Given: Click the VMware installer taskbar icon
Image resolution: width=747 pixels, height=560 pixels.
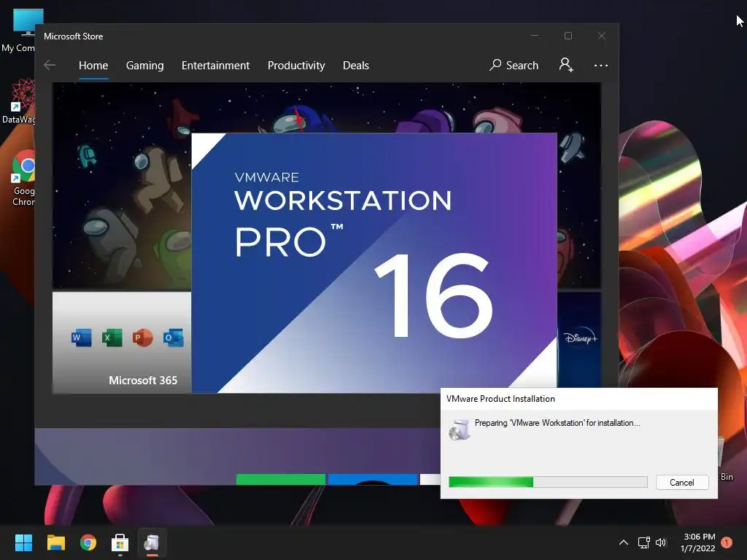Looking at the screenshot, I should pos(152,542).
